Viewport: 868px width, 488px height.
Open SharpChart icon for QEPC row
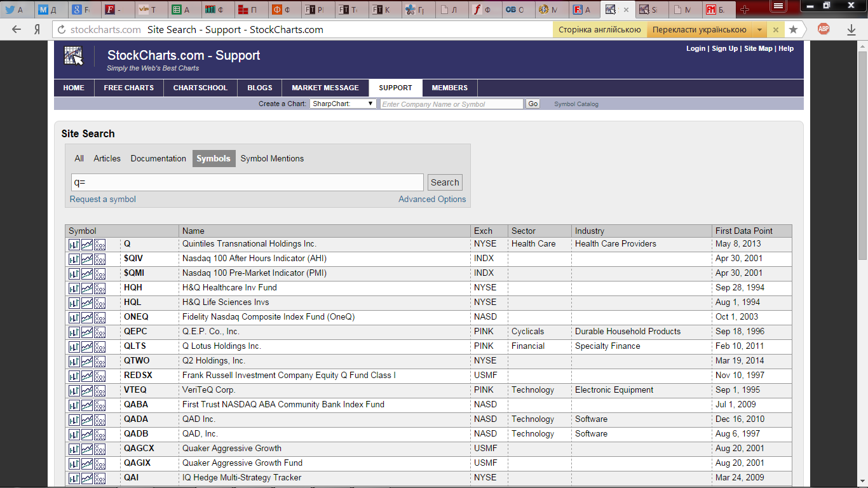click(x=74, y=332)
